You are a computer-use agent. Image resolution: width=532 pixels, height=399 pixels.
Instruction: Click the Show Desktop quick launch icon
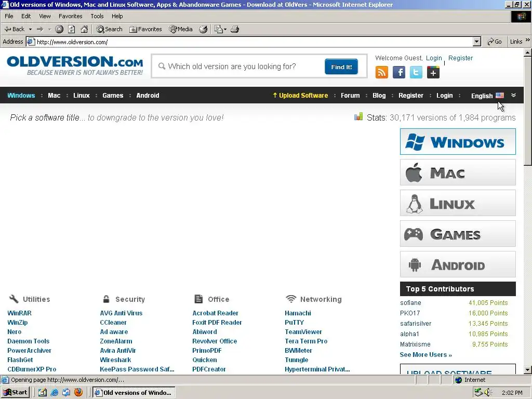click(43, 392)
